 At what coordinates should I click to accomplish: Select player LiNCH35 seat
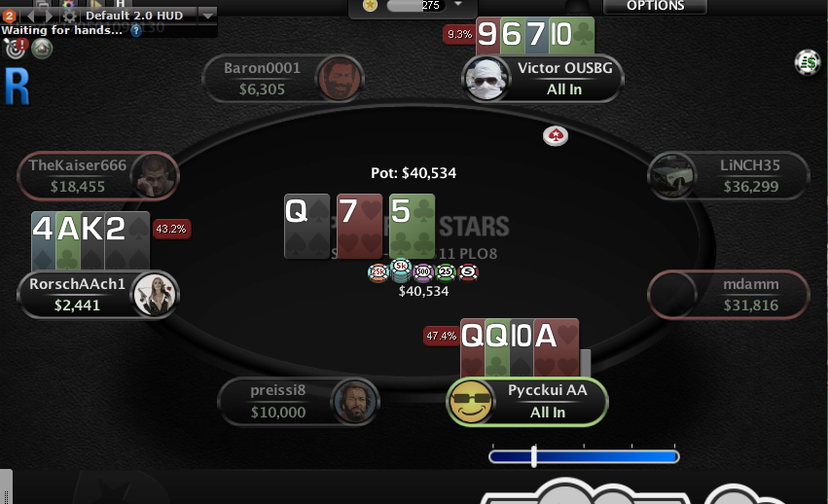pyautogui.click(x=728, y=176)
